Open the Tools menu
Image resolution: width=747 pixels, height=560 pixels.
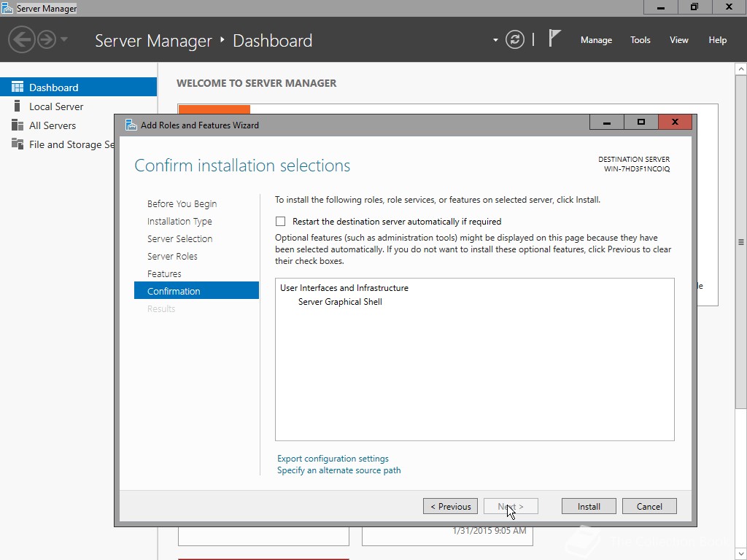(640, 40)
